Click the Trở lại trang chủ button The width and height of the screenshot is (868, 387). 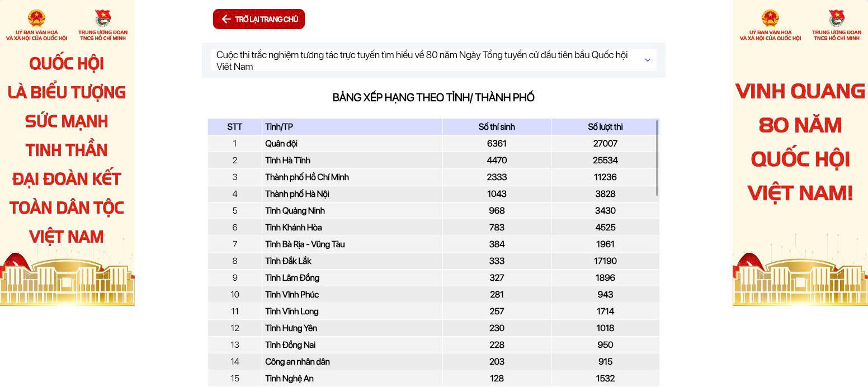pyautogui.click(x=259, y=19)
